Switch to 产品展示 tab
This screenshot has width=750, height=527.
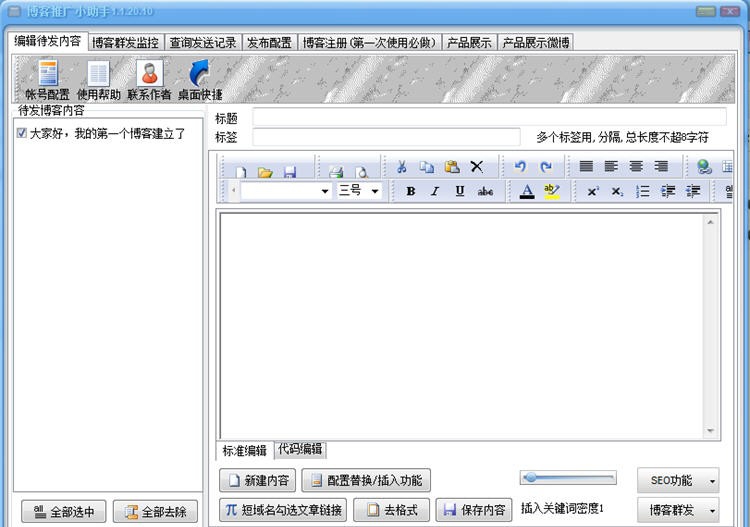pos(469,43)
